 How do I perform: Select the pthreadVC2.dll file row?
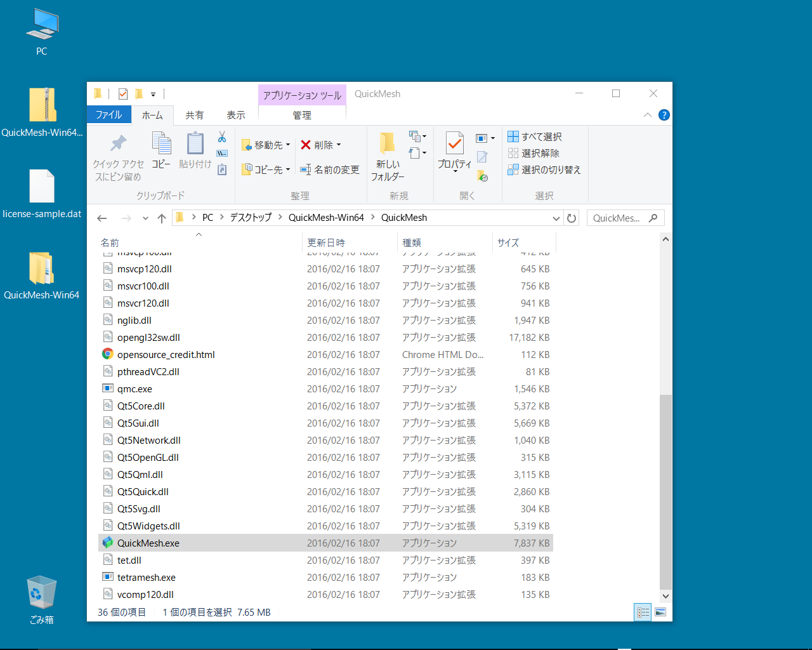[x=326, y=371]
